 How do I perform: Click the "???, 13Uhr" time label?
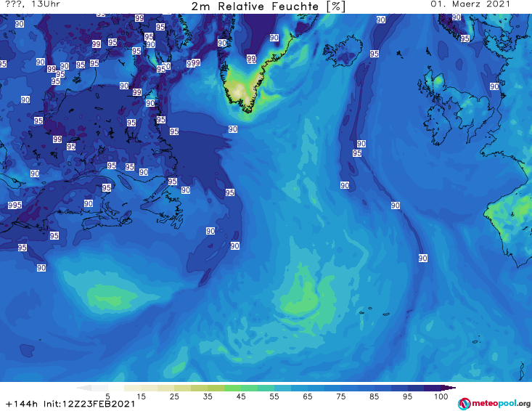(x=33, y=4)
